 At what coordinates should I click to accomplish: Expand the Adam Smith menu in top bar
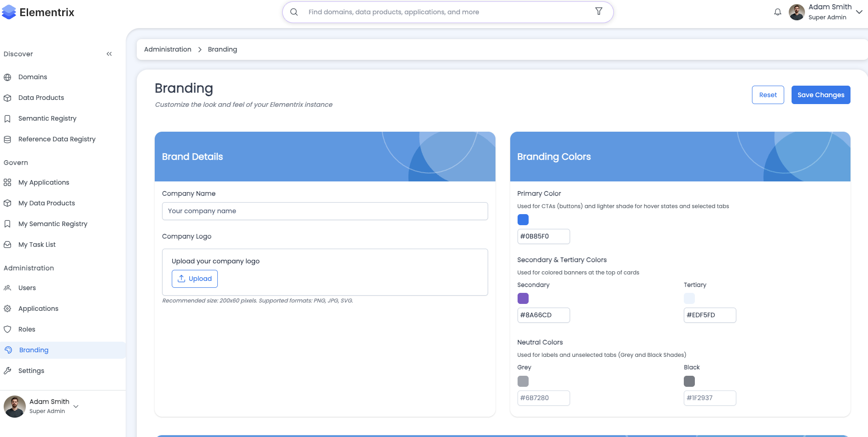[859, 12]
